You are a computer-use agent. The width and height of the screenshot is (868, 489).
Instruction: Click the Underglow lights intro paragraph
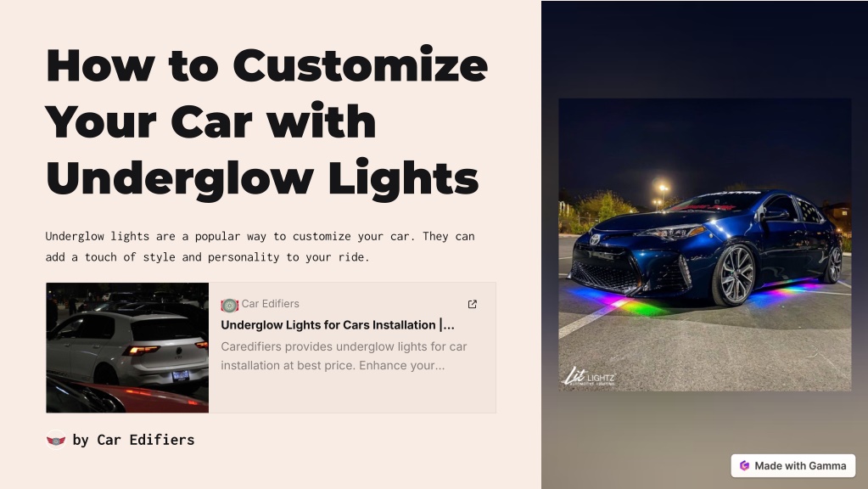pos(260,246)
